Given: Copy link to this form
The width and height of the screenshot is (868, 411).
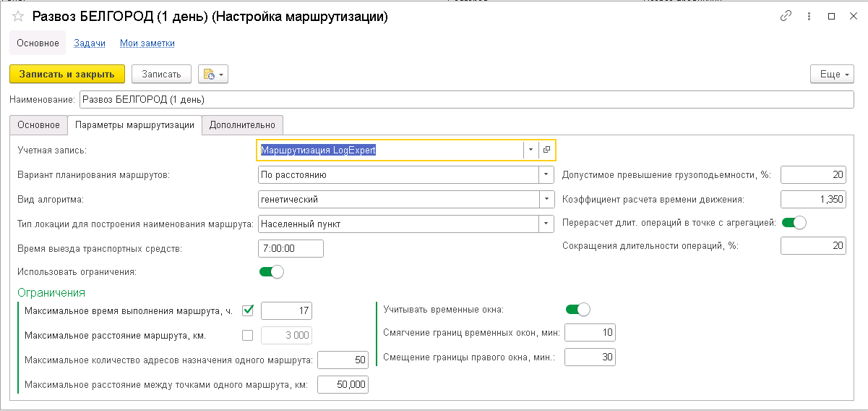Looking at the screenshot, I should [786, 17].
